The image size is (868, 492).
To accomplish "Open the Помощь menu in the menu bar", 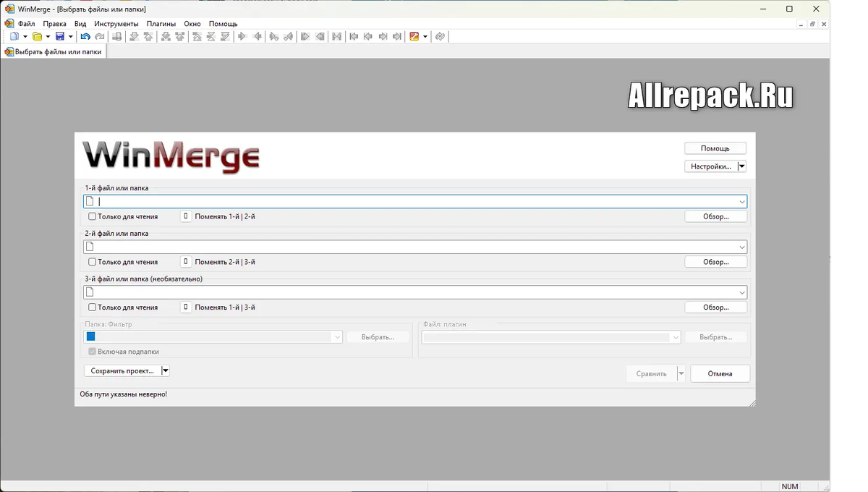I will (x=223, y=24).
